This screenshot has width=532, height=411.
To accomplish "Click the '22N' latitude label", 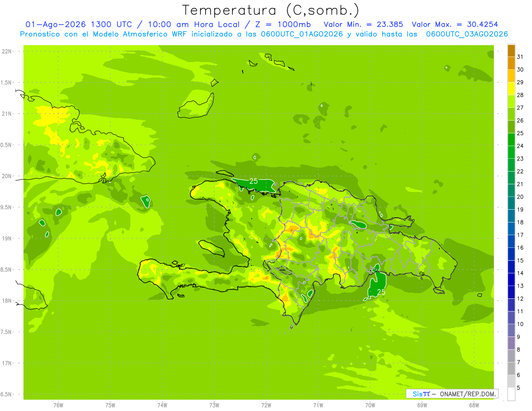I will point(7,51).
